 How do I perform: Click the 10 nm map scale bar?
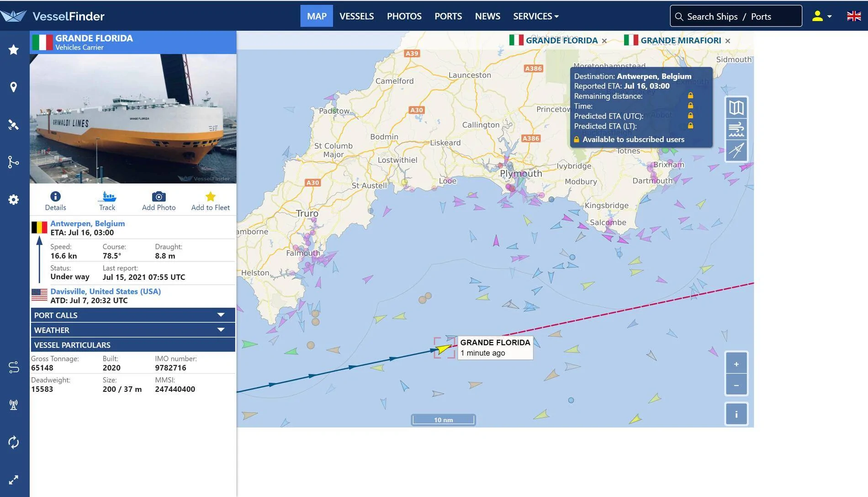(443, 420)
